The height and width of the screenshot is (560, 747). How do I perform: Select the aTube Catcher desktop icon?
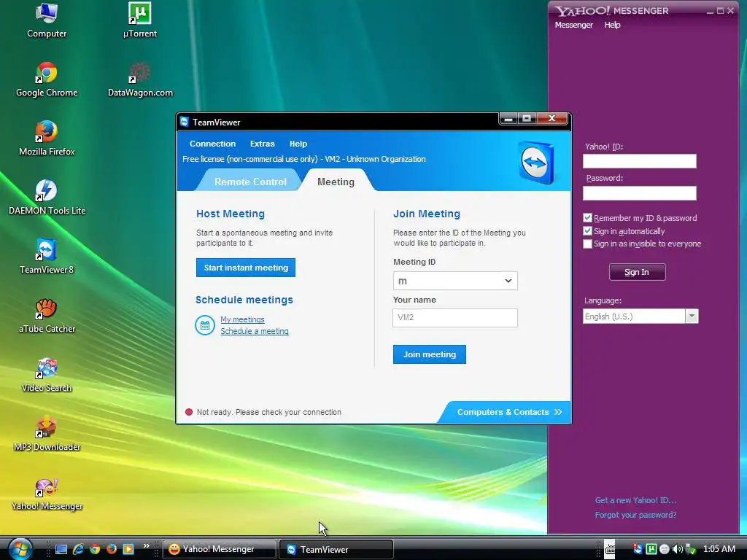click(x=46, y=316)
